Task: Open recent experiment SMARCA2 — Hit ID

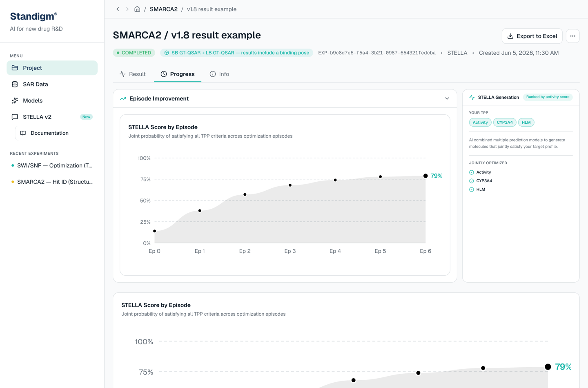Action: (52, 182)
